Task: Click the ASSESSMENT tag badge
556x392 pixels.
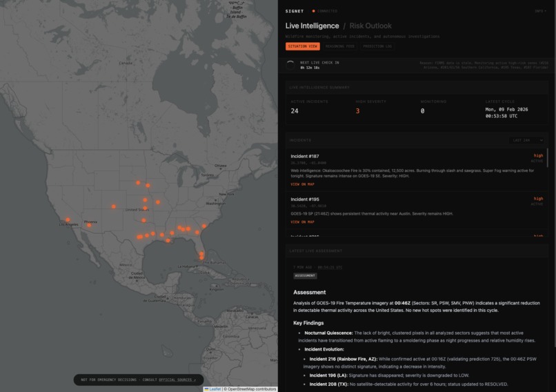Action: tap(305, 275)
